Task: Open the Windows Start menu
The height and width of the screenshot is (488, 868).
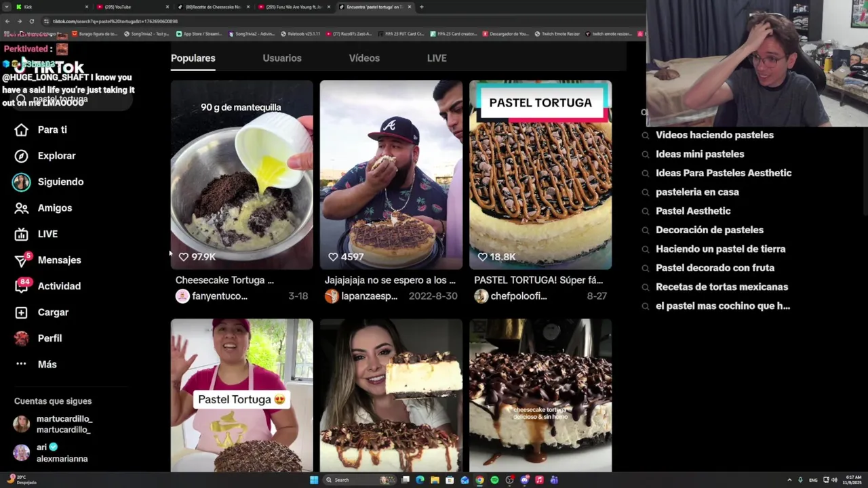Action: click(313, 480)
